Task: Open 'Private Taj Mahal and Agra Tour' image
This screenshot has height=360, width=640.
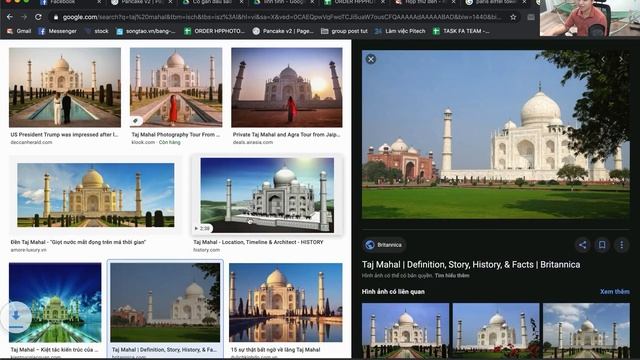Action: tap(287, 87)
